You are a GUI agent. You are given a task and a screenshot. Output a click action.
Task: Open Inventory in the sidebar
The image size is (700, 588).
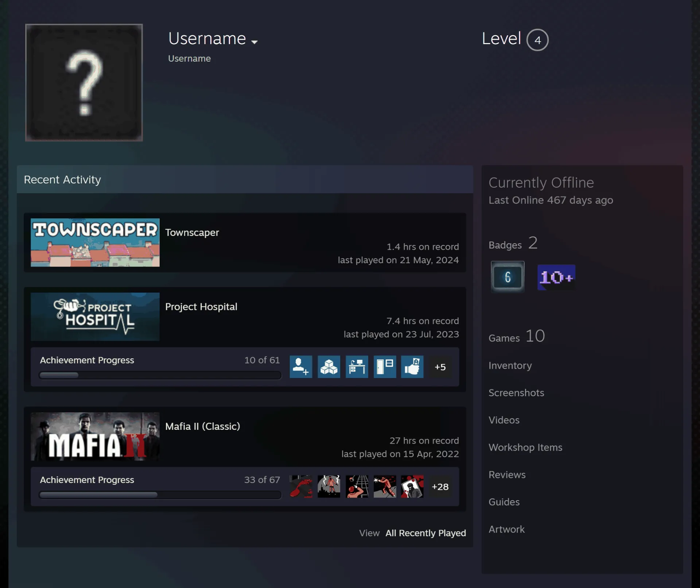(x=510, y=366)
